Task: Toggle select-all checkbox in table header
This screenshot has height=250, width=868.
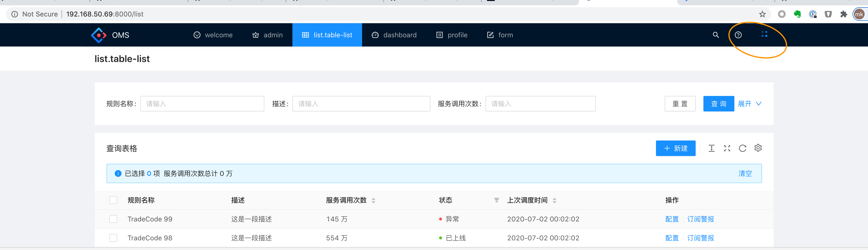Action: point(113,200)
